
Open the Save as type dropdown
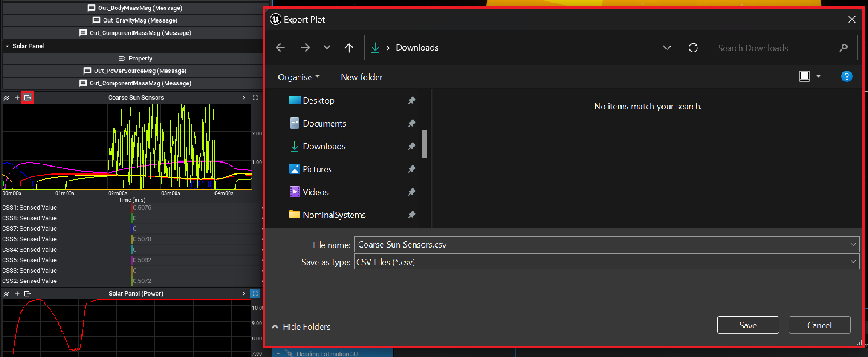pos(853,262)
